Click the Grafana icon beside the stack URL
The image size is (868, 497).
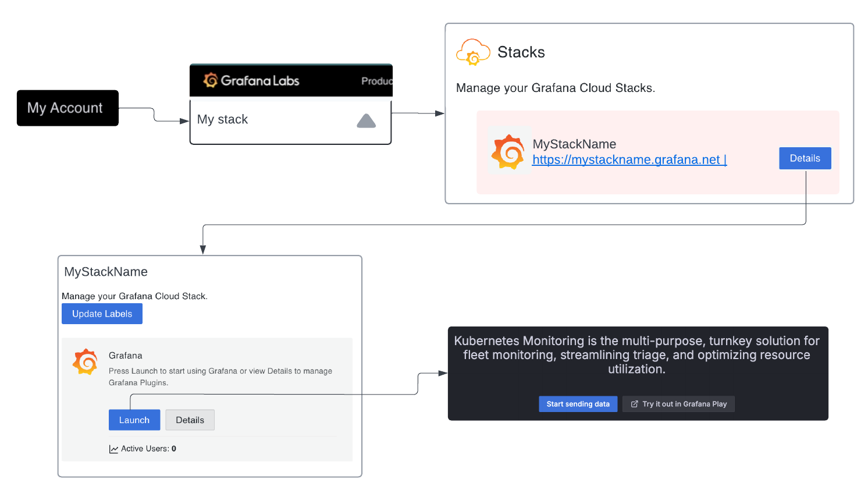508,152
